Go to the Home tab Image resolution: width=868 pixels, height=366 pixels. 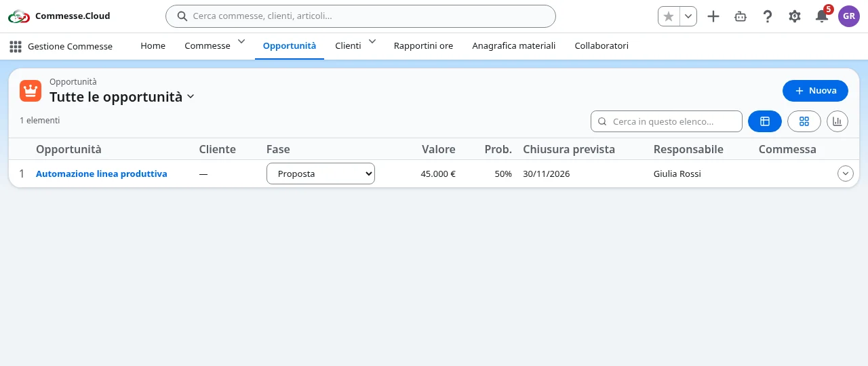click(x=153, y=46)
